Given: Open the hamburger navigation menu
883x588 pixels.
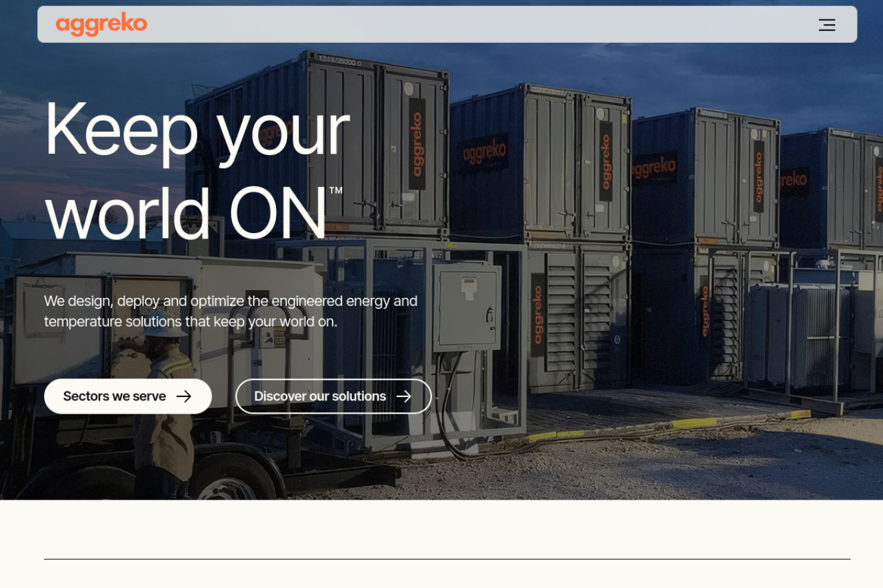Looking at the screenshot, I should point(826,25).
